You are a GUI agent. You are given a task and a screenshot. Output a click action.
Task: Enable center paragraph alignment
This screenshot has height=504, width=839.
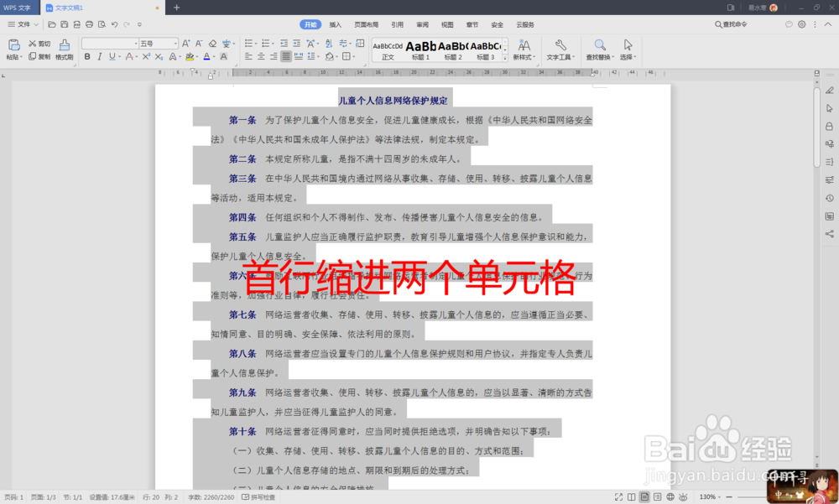click(261, 55)
